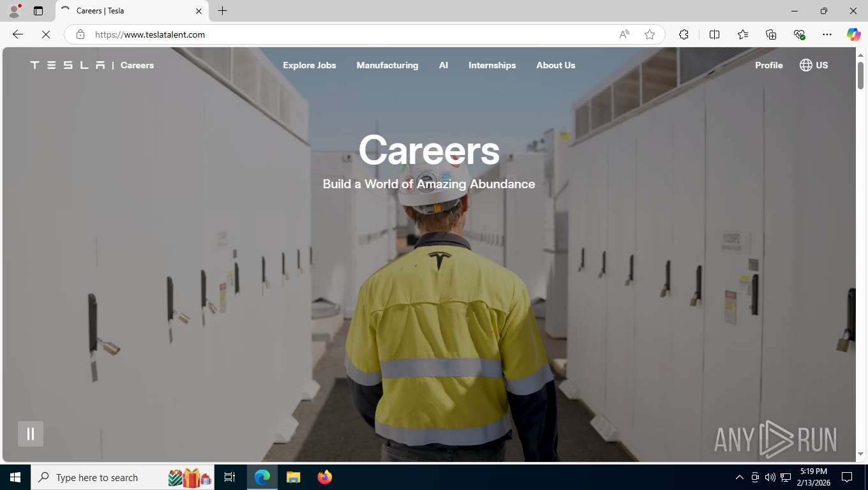Open the US region globe selector
This screenshot has height=490, width=868.
[814, 65]
